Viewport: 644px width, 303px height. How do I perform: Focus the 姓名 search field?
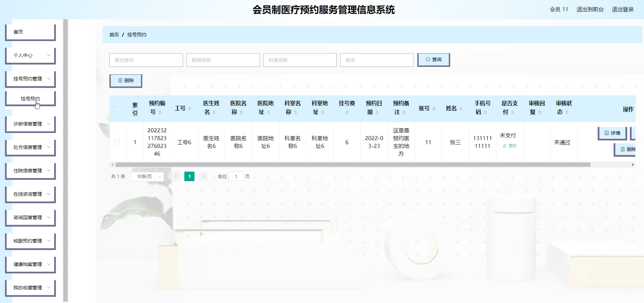(377, 60)
